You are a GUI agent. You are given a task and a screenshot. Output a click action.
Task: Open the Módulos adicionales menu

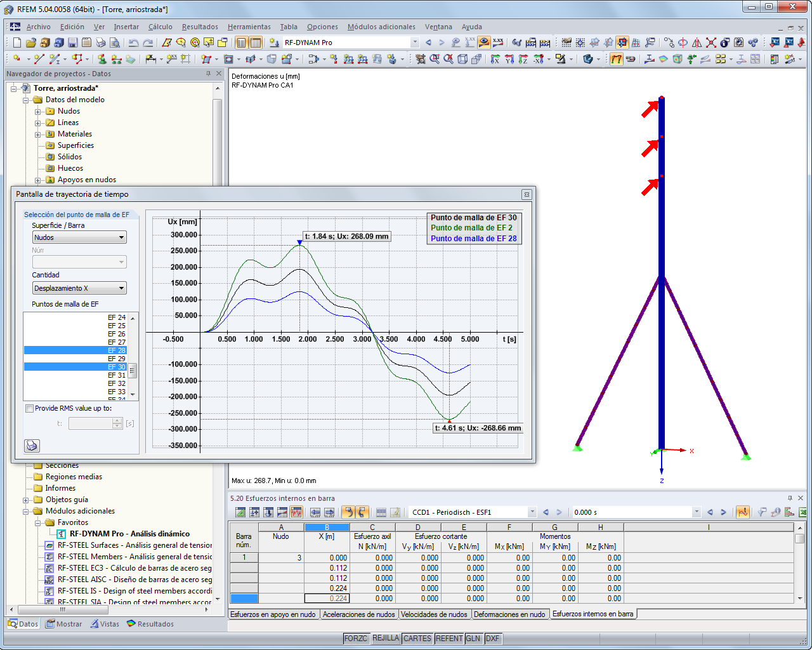pos(381,27)
